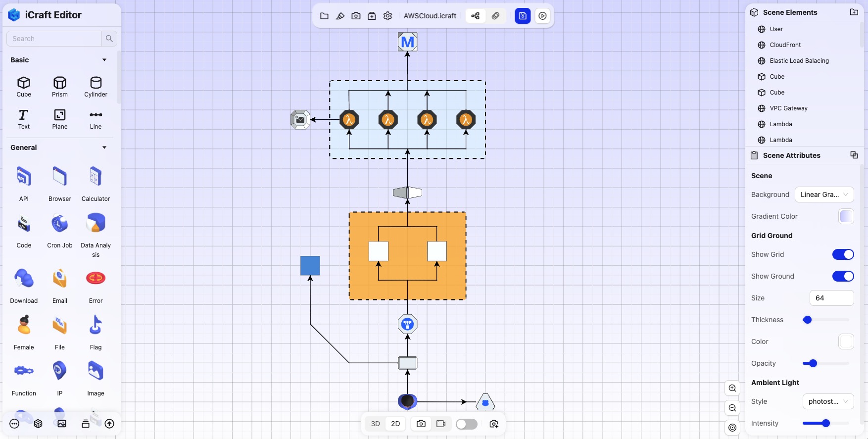The width and height of the screenshot is (868, 439).
Task: Zoom in on the canvas
Action: pyautogui.click(x=732, y=388)
